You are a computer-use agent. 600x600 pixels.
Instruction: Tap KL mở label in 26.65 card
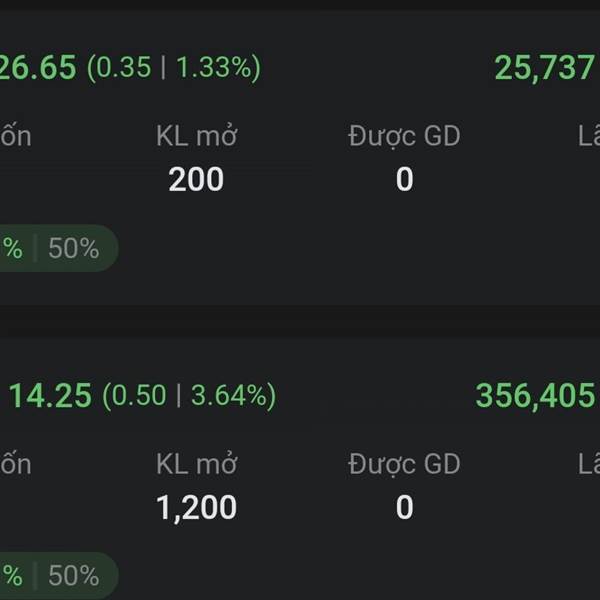tap(197, 136)
